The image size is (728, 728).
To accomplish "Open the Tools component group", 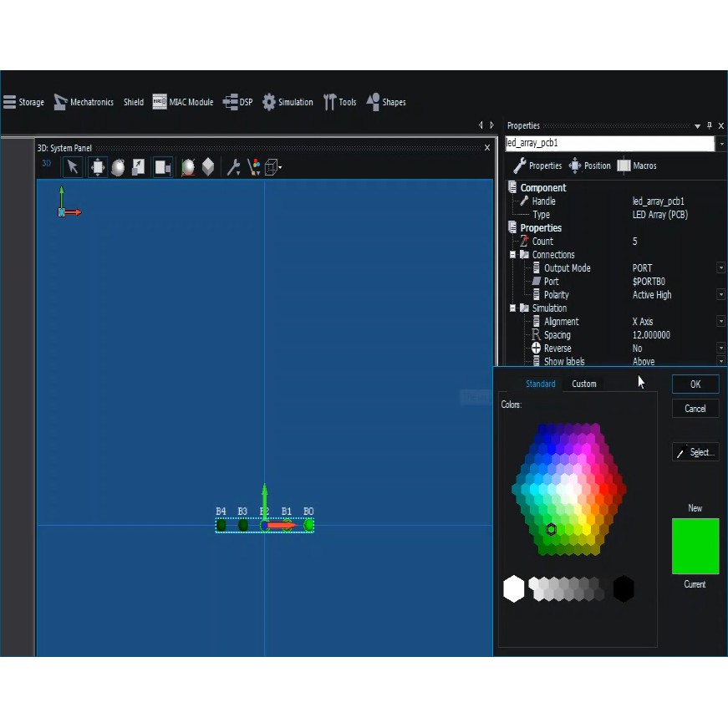I will pos(339,102).
